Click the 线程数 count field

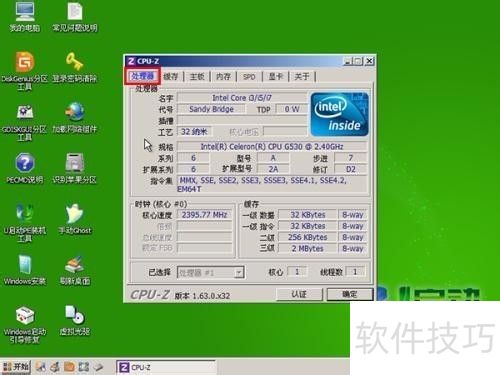(x=355, y=272)
